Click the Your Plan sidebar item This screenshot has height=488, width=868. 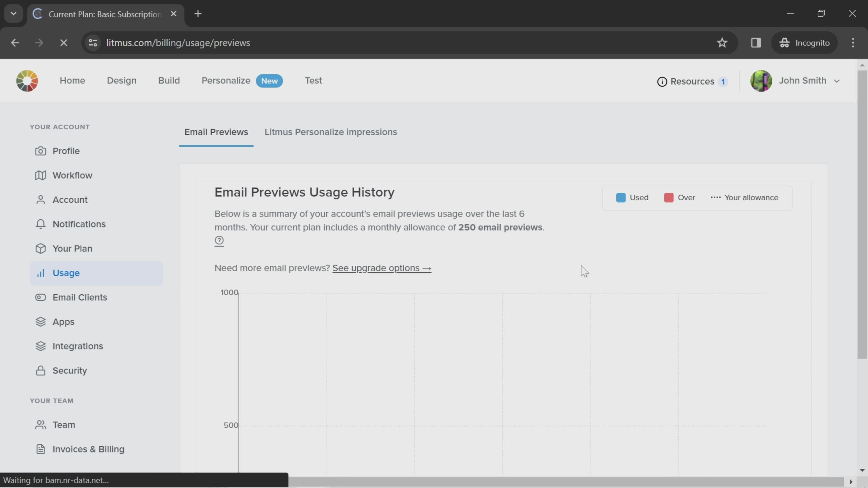[72, 249]
